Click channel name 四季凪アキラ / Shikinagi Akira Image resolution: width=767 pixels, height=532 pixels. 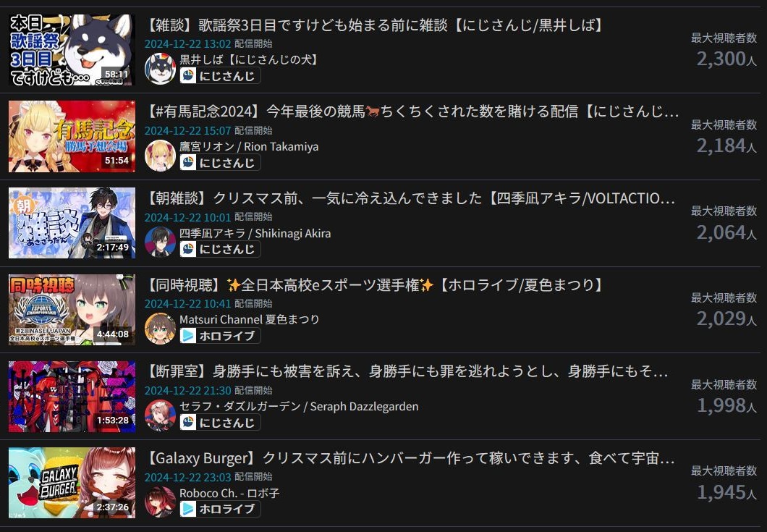point(255,234)
